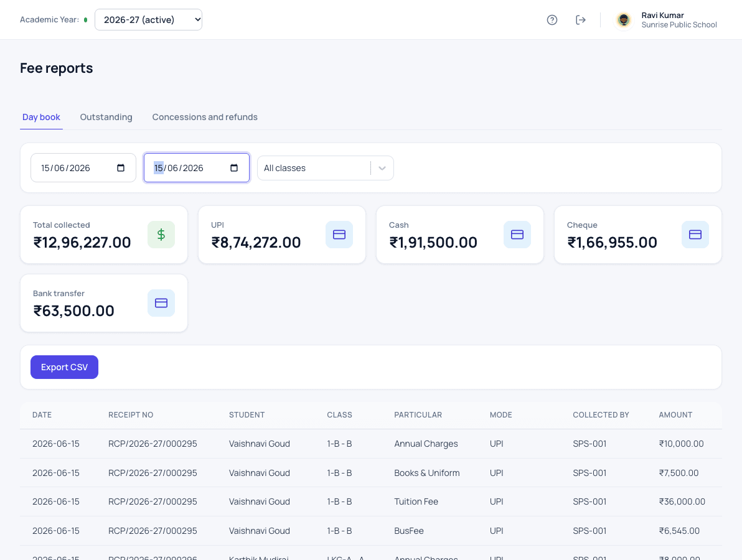
Task: Focus the start date input field
Action: coord(83,168)
